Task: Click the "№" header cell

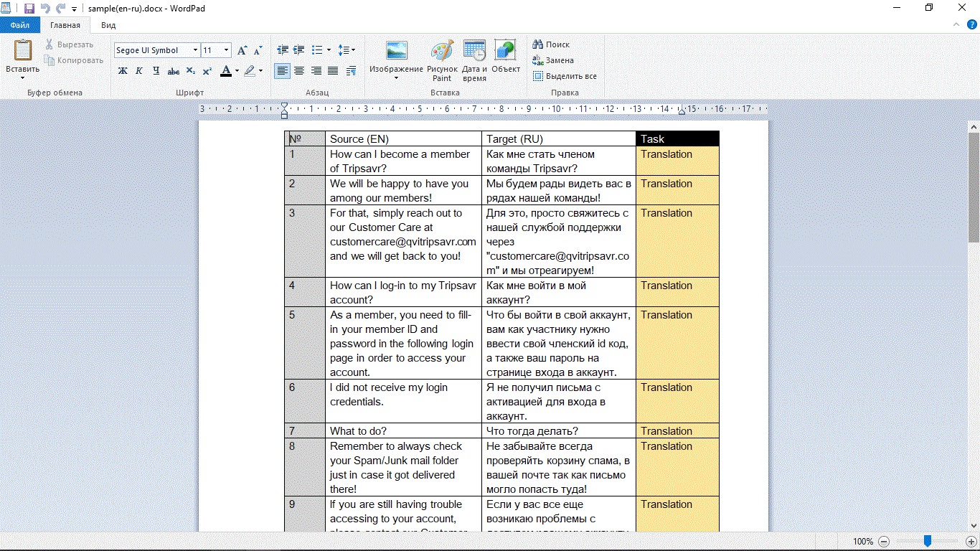Action: (305, 139)
